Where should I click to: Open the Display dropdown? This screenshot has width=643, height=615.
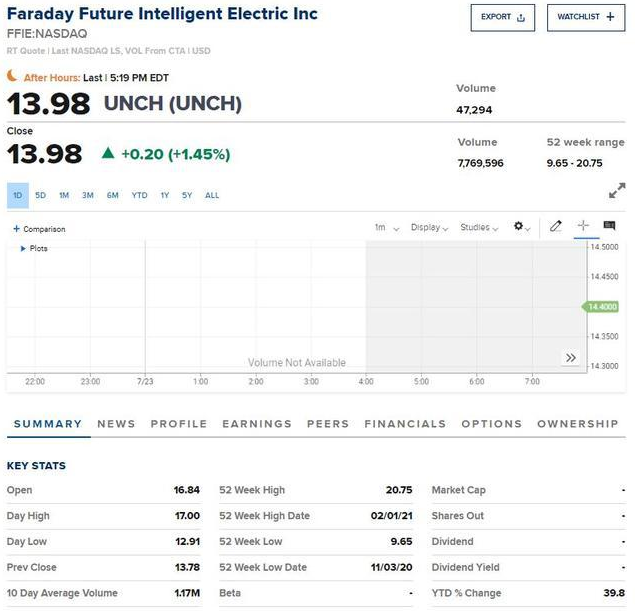429,228
